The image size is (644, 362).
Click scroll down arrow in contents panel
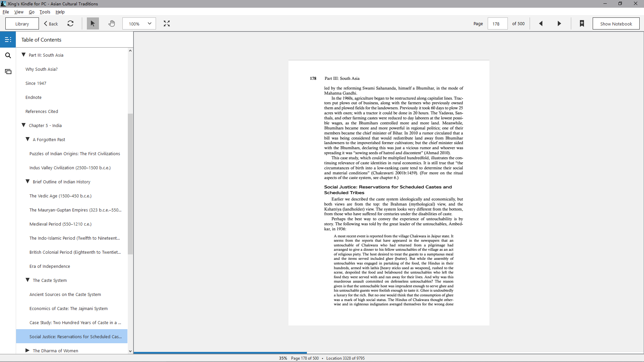coord(130,351)
